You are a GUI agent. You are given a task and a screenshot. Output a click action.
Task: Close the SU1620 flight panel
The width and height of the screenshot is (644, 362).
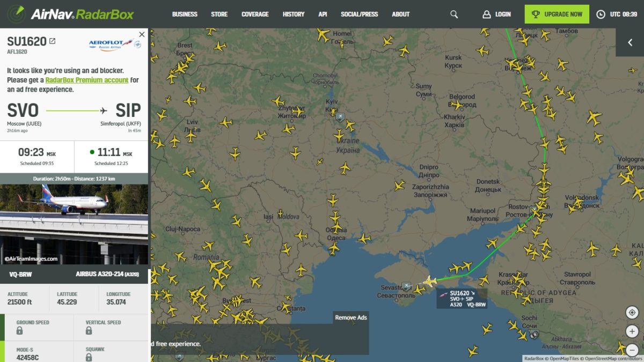coord(142,34)
